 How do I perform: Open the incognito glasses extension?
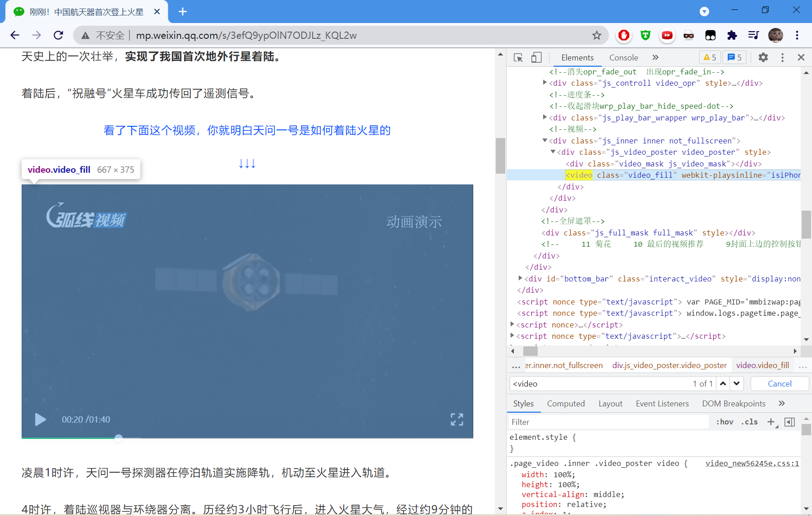(x=689, y=35)
